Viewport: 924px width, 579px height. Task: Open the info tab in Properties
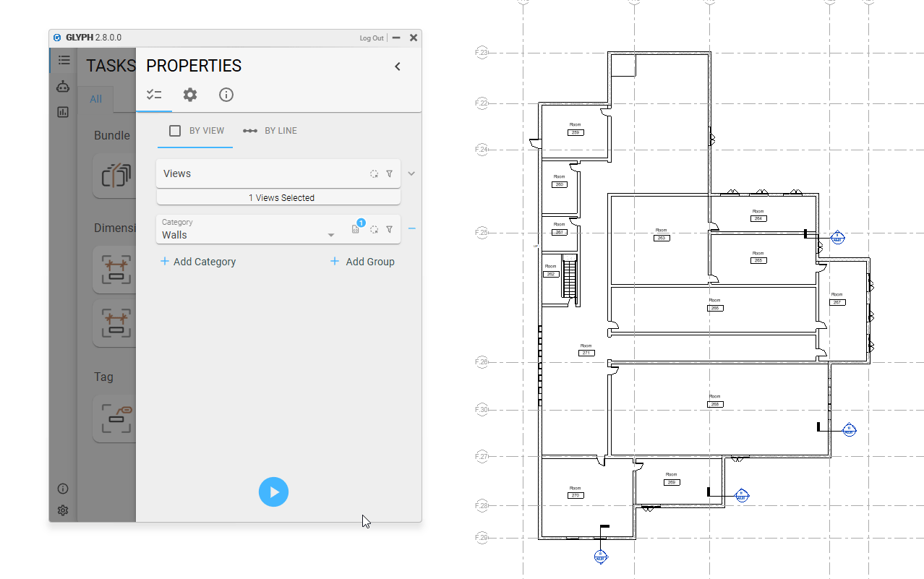coord(226,95)
